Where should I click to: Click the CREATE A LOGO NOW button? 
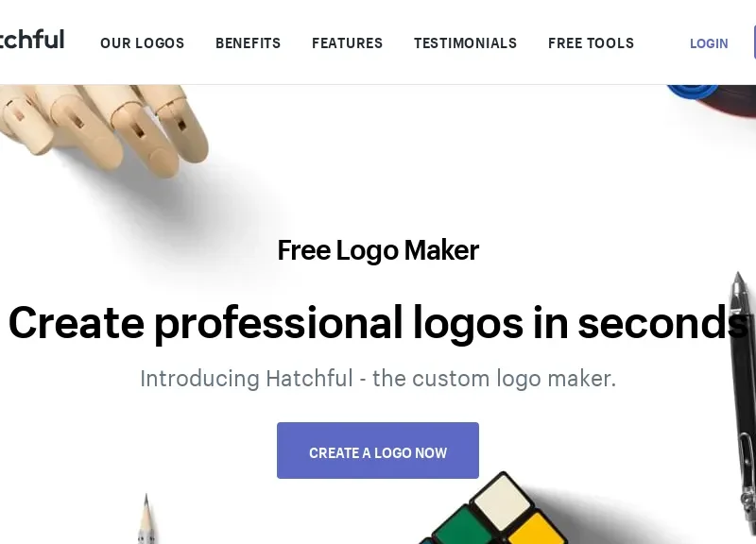[378, 450]
